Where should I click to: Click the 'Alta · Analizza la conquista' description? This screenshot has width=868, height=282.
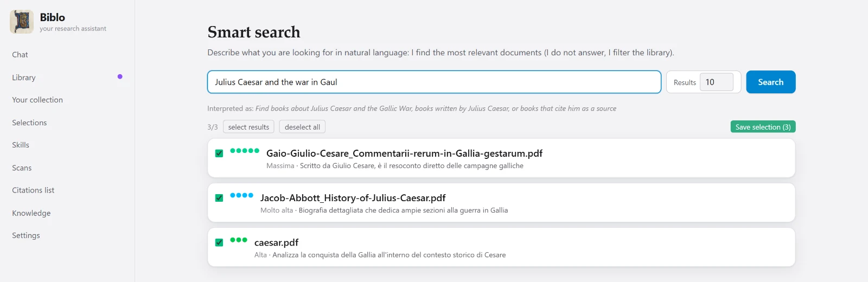pyautogui.click(x=380, y=255)
